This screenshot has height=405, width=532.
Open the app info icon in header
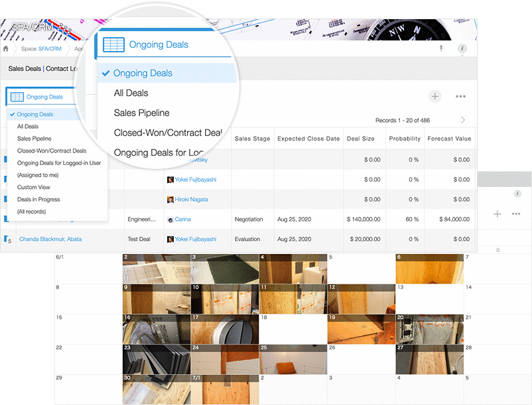(462, 48)
